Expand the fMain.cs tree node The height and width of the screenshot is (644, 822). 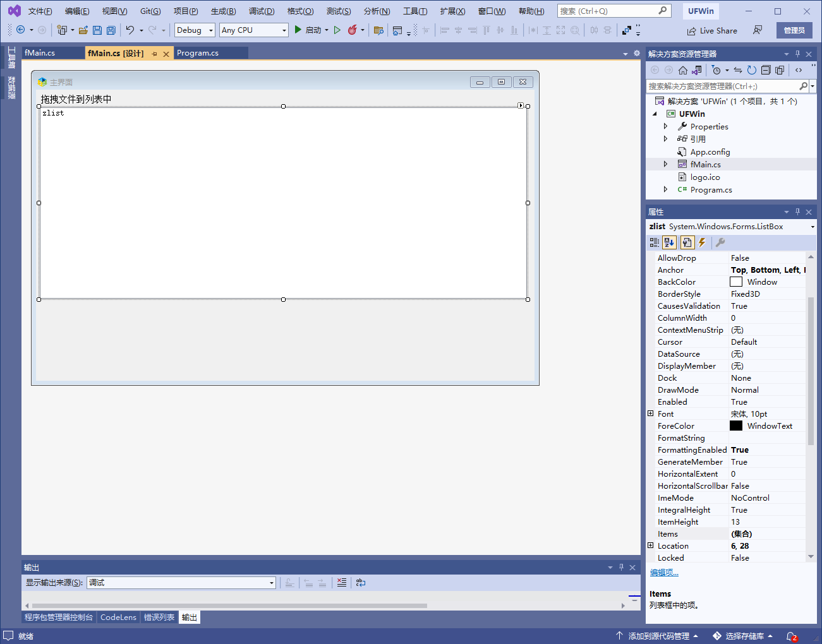coord(665,164)
